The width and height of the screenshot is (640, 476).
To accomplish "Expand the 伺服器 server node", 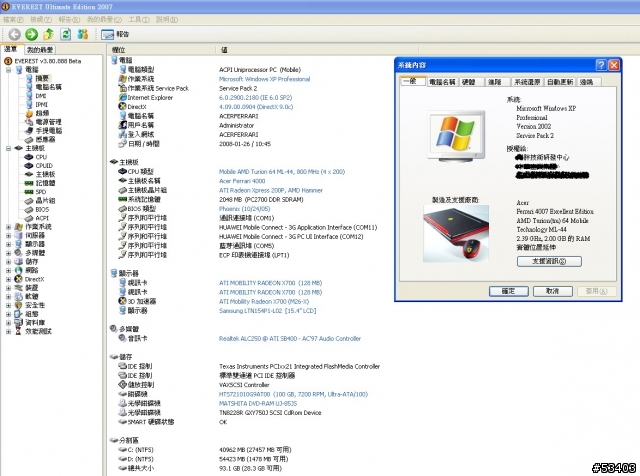I will click(x=8, y=235).
